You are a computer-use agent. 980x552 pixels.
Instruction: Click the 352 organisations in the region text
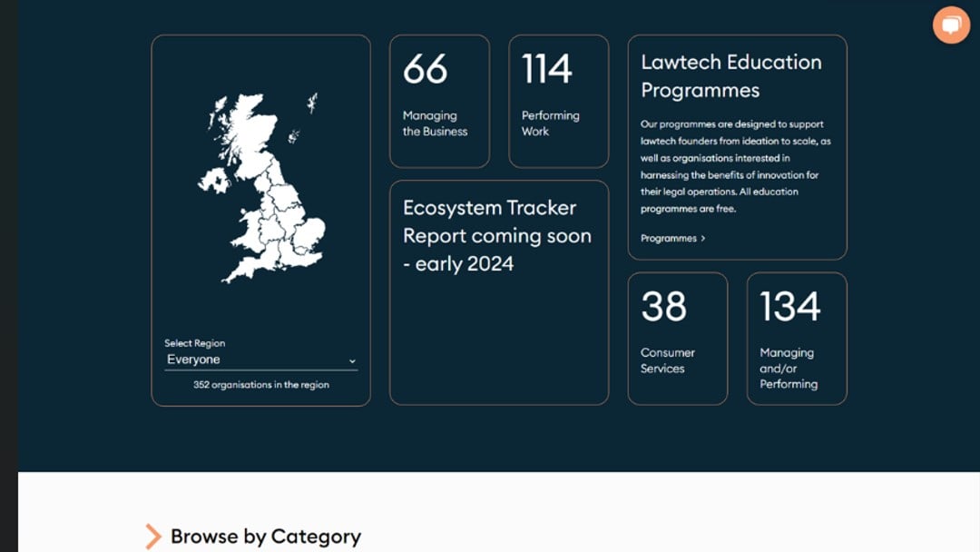click(x=260, y=385)
